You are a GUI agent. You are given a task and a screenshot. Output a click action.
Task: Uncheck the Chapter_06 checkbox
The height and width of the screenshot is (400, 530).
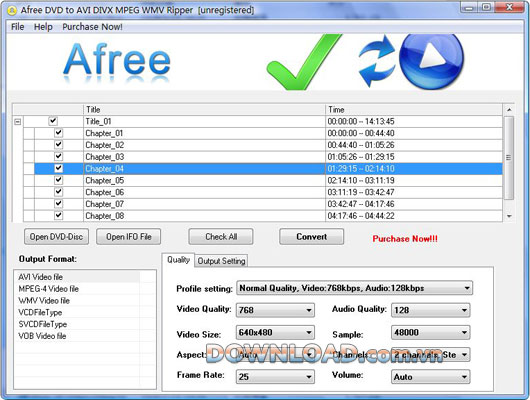coord(58,192)
